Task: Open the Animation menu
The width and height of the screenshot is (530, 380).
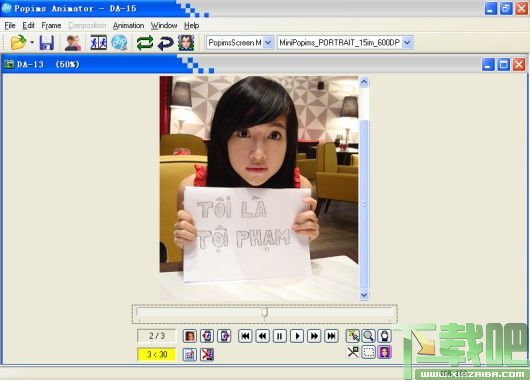Action: (x=128, y=26)
